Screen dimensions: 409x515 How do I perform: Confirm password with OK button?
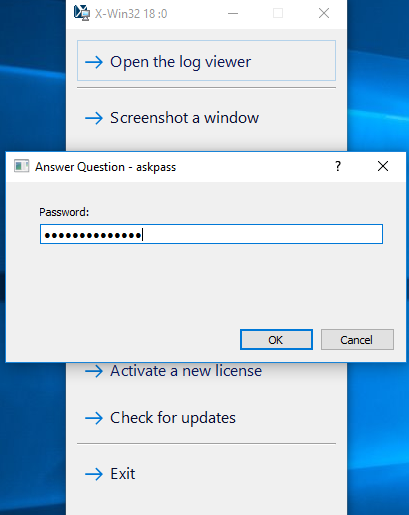[276, 340]
